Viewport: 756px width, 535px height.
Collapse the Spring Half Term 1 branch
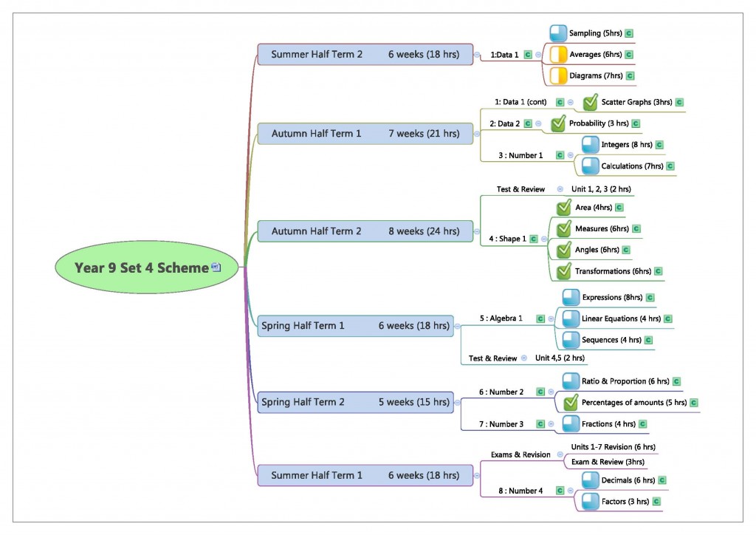[x=458, y=325]
